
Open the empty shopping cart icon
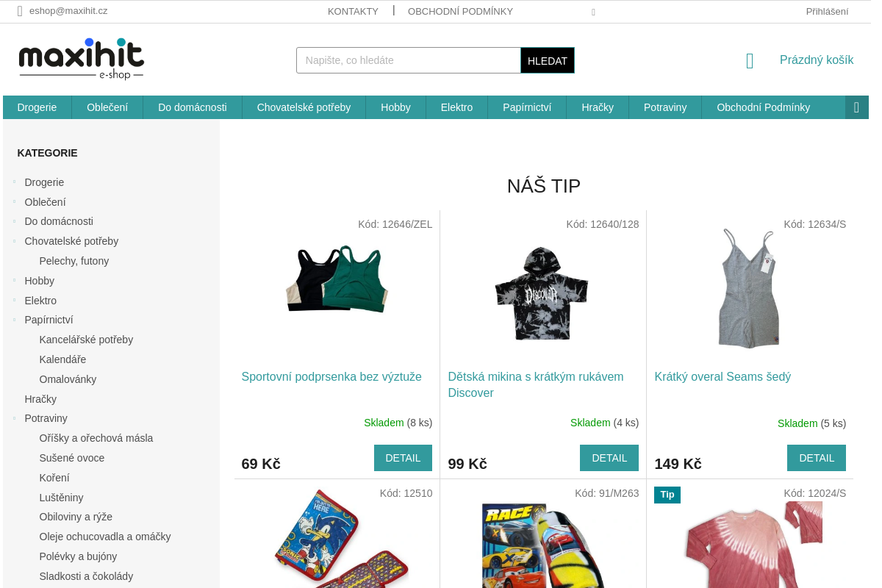click(750, 61)
